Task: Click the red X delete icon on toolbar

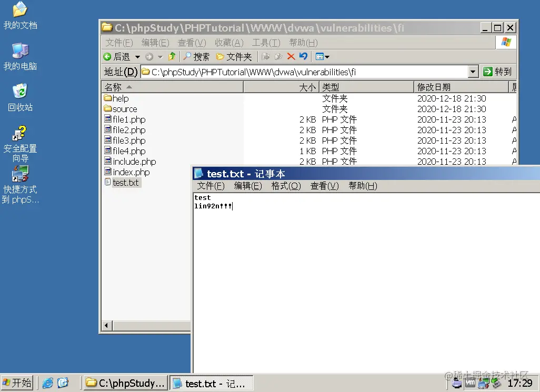Action: 290,56
